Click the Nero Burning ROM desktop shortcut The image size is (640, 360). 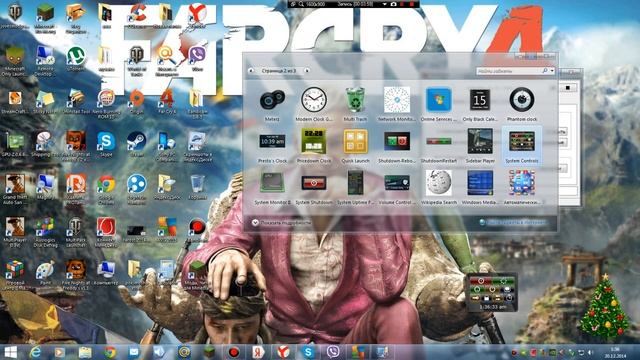coord(106,104)
